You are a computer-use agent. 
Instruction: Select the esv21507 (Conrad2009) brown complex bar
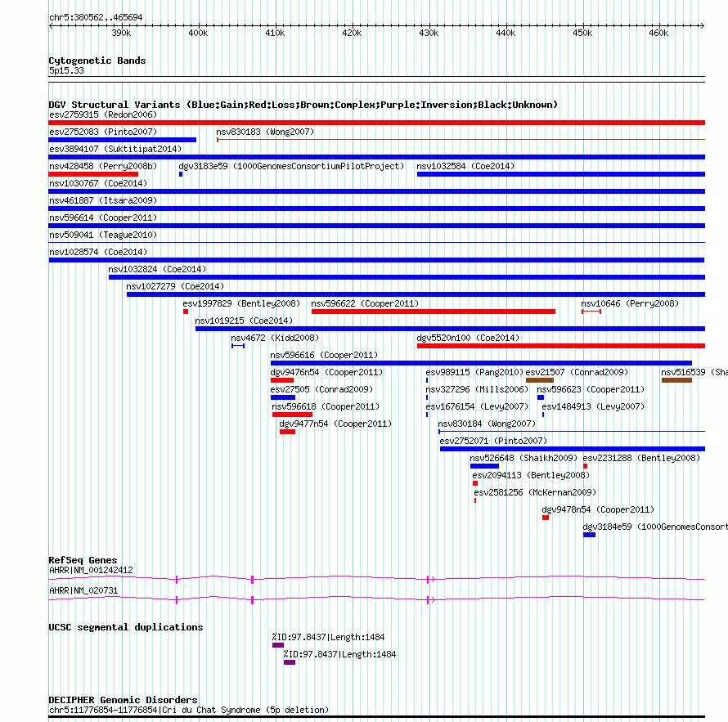point(540,380)
